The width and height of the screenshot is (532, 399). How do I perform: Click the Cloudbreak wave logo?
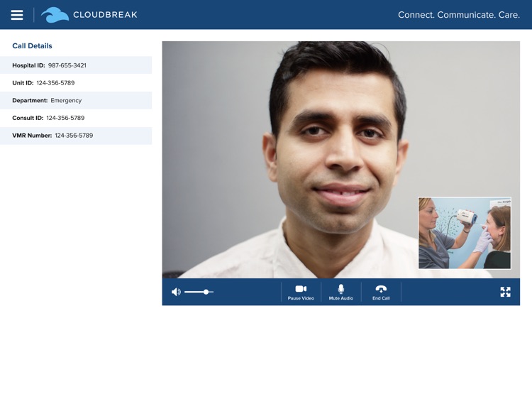pyautogui.click(x=55, y=15)
